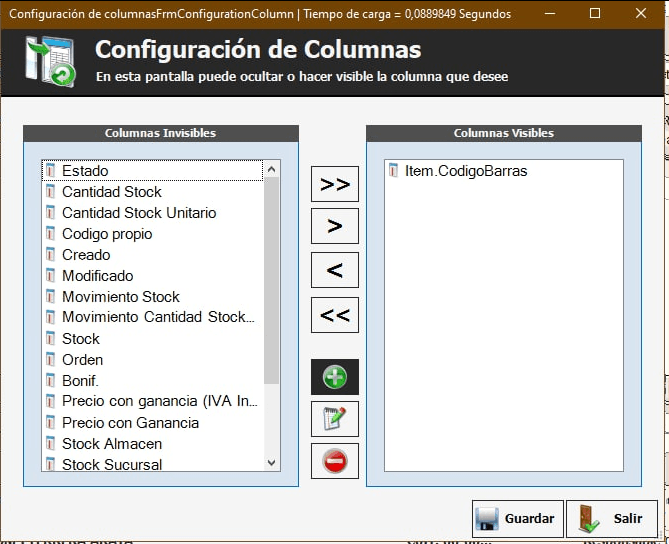Select the Movimiento Stock entry
Screen dimensions: 669x544
(120, 297)
